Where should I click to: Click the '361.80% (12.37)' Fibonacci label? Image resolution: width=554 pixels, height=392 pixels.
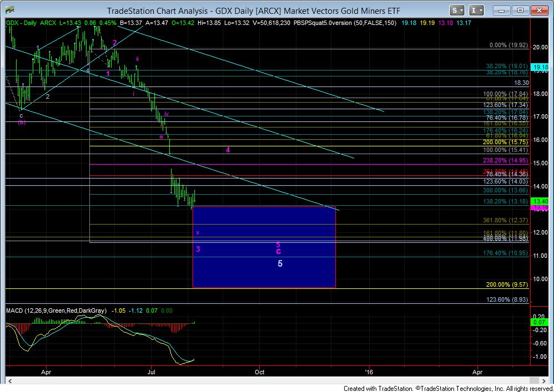506,221
